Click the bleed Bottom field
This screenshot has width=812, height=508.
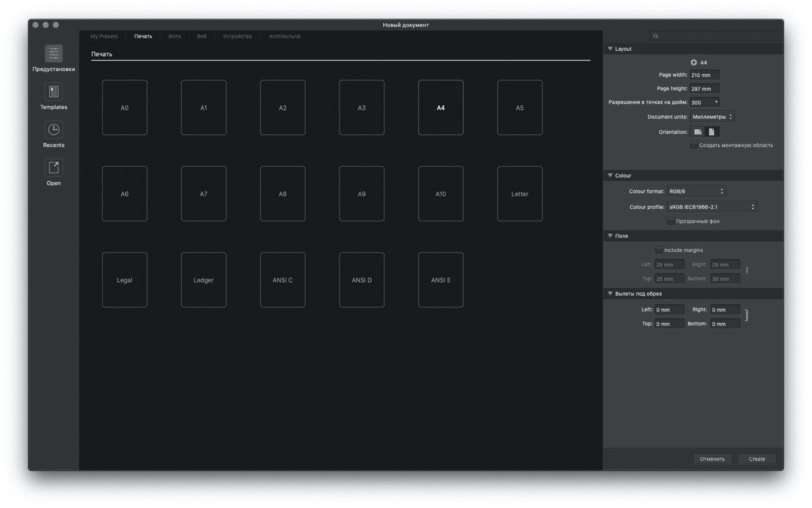(725, 323)
